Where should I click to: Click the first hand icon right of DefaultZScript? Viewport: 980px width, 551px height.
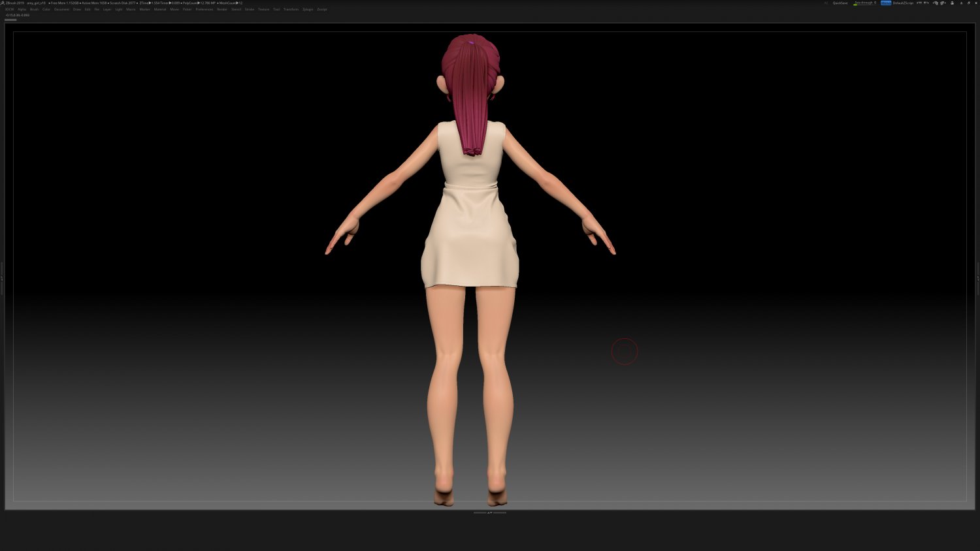pyautogui.click(x=936, y=3)
